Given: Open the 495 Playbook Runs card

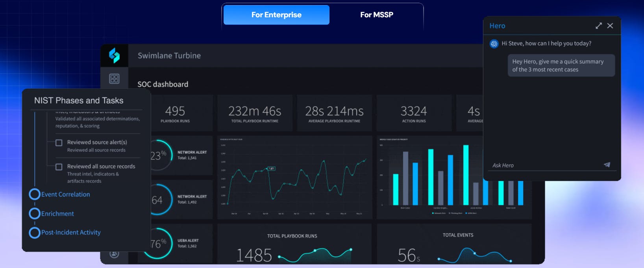Looking at the screenshot, I should pyautogui.click(x=175, y=114).
